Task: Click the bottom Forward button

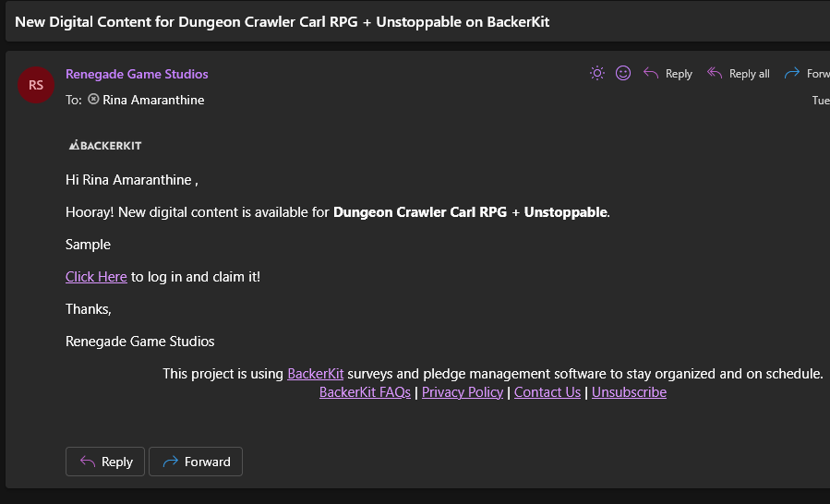Action: coord(196,462)
